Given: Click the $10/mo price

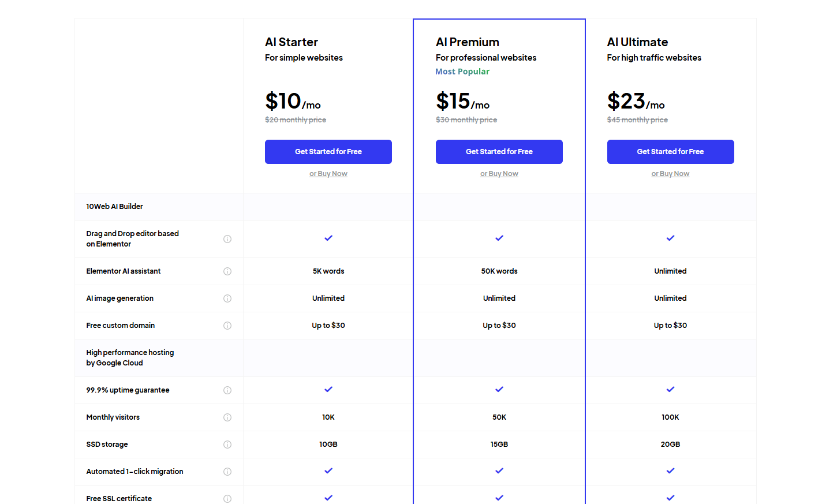Looking at the screenshot, I should [293, 102].
